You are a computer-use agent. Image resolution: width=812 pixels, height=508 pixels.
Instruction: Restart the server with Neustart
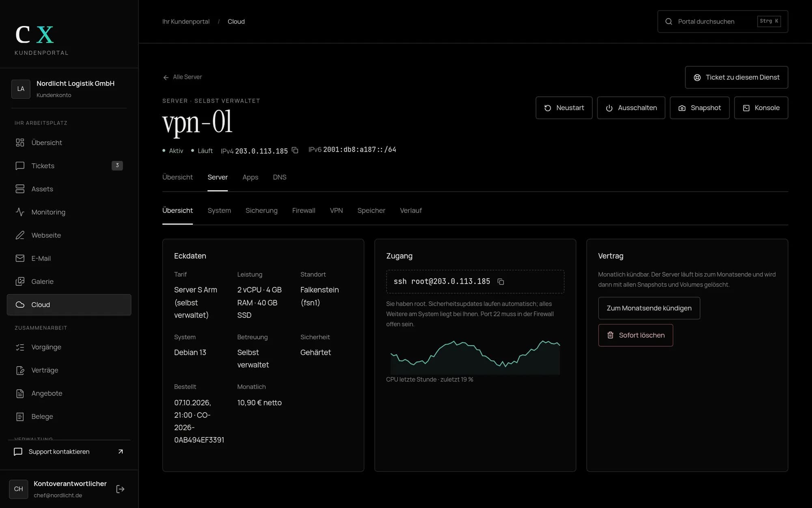pos(564,108)
